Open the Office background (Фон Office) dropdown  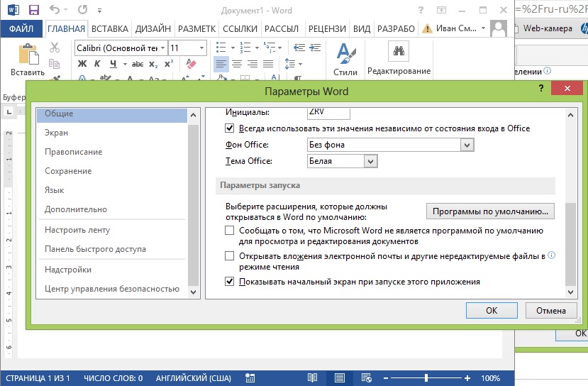(467, 145)
